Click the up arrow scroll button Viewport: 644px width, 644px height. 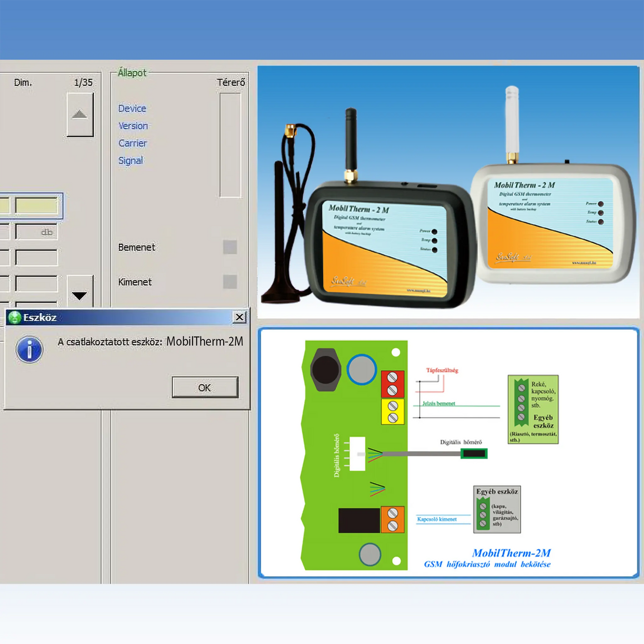pos(80,114)
